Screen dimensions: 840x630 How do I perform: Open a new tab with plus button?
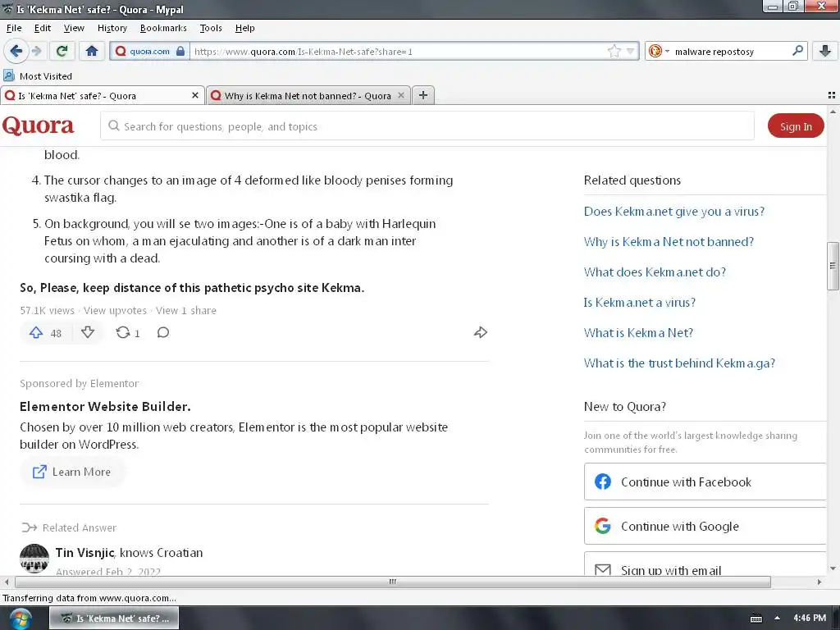point(423,95)
